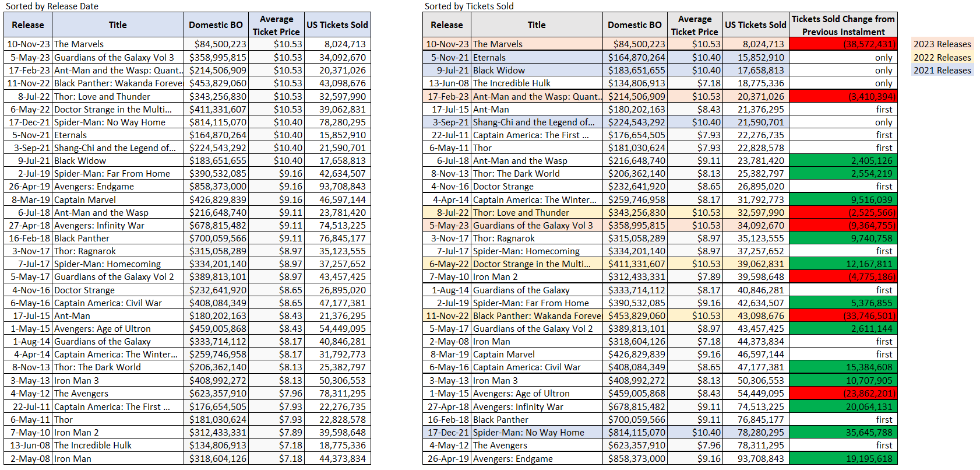Click 'first' in the Iron Man row
Image resolution: width=980 pixels, height=470 pixels.
[884, 342]
